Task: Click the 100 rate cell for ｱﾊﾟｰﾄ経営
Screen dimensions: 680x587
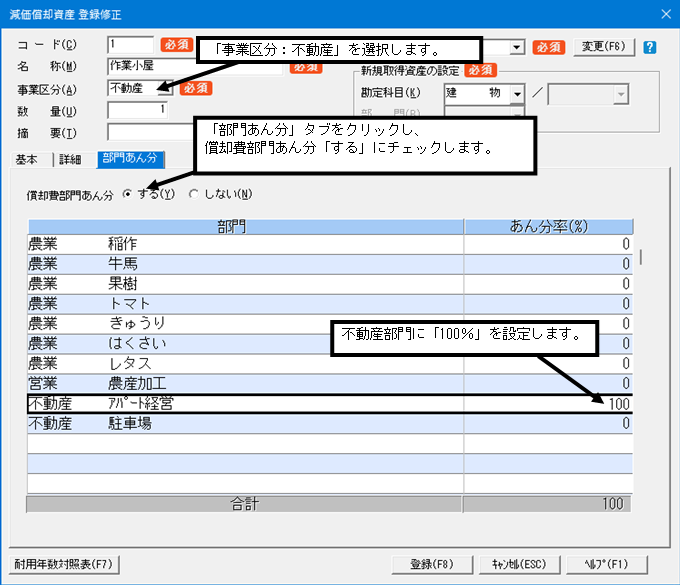Action: tap(549, 404)
